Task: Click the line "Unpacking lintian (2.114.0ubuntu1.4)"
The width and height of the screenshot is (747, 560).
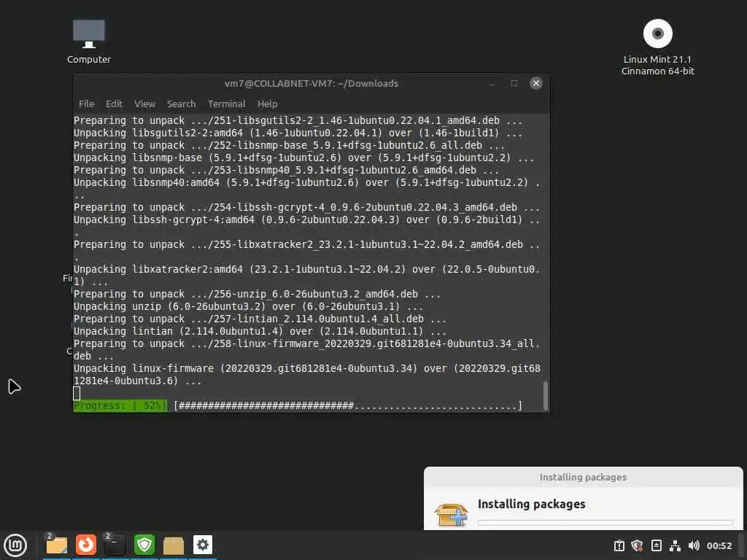Action: click(x=260, y=331)
